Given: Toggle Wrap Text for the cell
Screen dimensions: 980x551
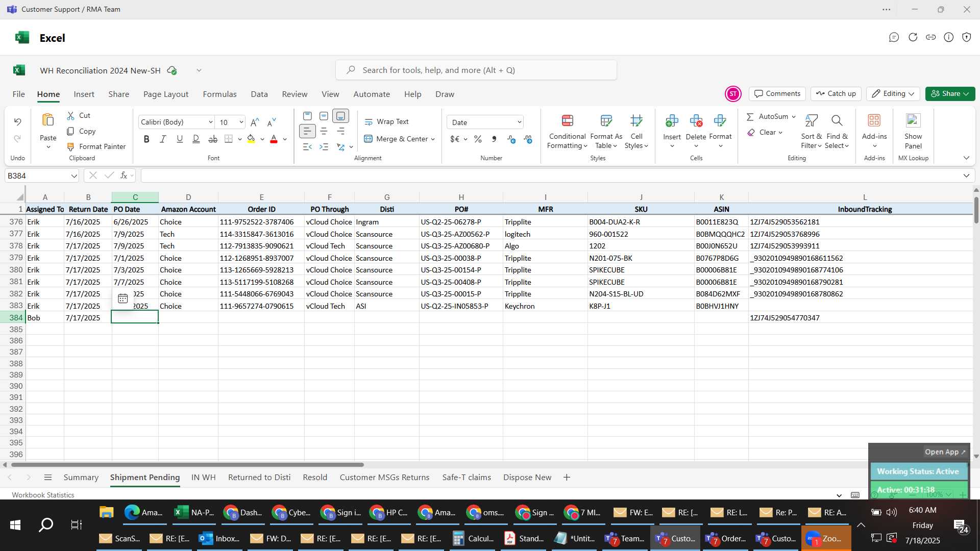Looking at the screenshot, I should coord(386,122).
